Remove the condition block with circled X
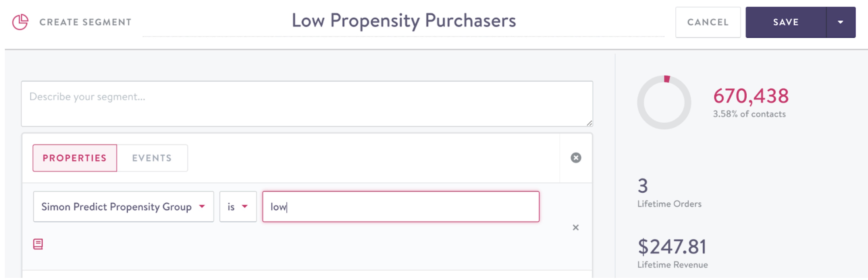Screen dimensions: 868x280 click(x=576, y=158)
